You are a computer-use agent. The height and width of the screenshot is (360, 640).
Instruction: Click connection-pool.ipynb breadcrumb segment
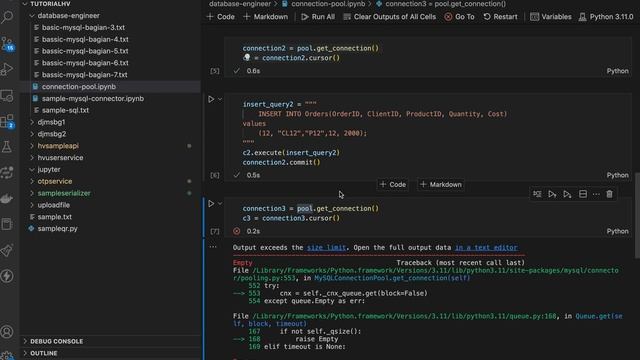coord(323,4)
